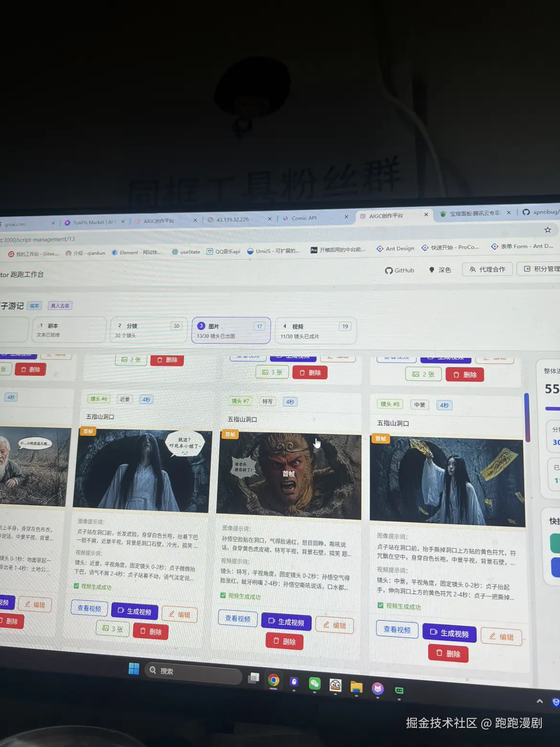Click the upper-row 3 张 image count button

tap(272, 372)
